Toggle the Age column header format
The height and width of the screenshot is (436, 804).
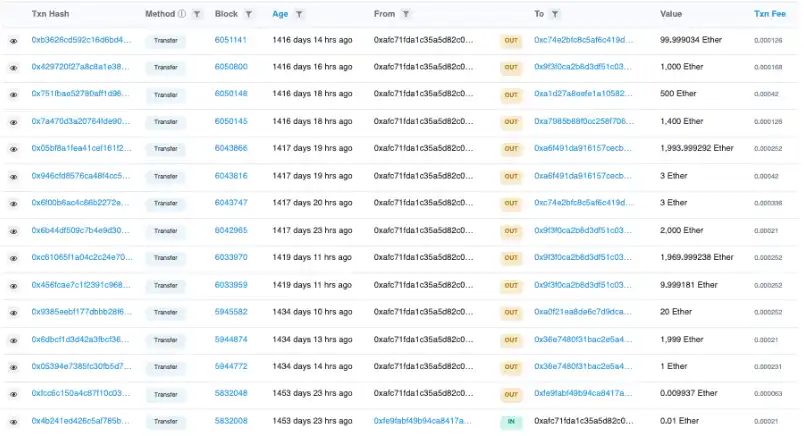tap(280, 14)
